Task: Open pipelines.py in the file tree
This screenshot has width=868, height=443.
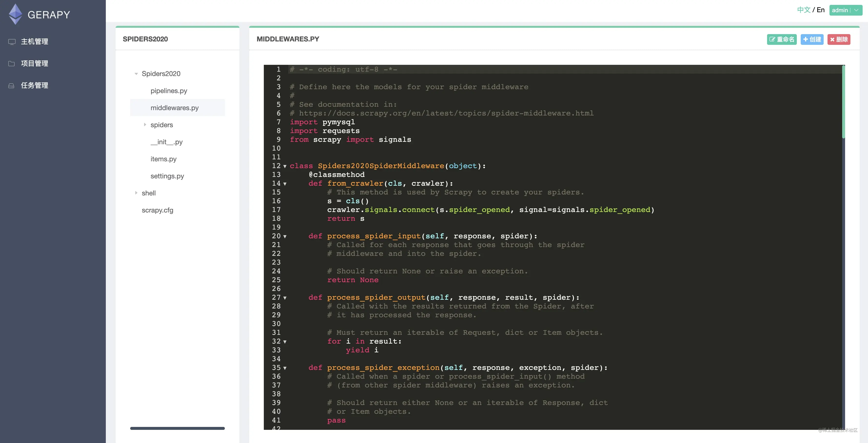Action: point(169,91)
